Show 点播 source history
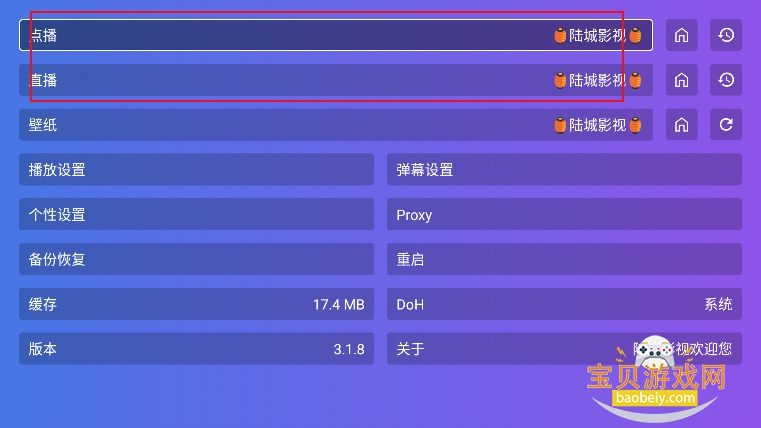The image size is (761, 428). coord(726,35)
